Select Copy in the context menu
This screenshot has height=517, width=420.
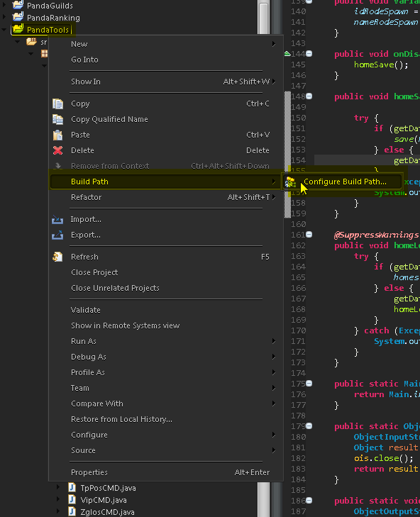[166, 104]
